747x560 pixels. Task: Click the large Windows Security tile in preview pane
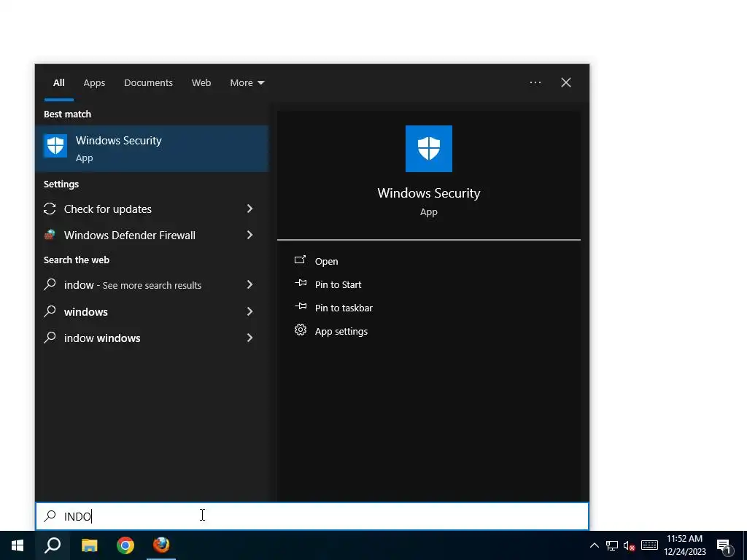tap(428, 149)
